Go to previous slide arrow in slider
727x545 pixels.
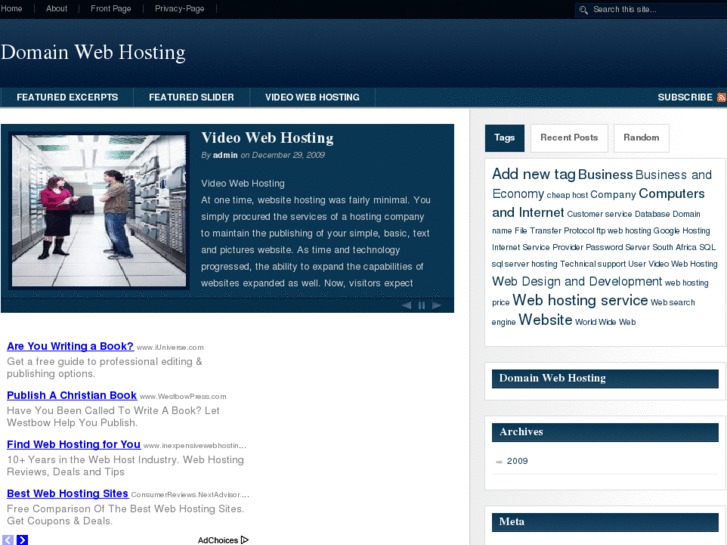406,305
